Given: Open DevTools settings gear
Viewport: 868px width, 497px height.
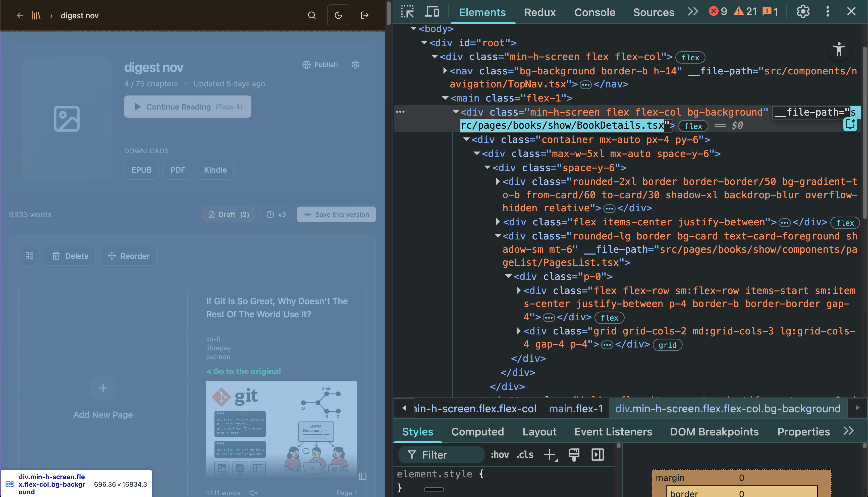Looking at the screenshot, I should point(803,12).
